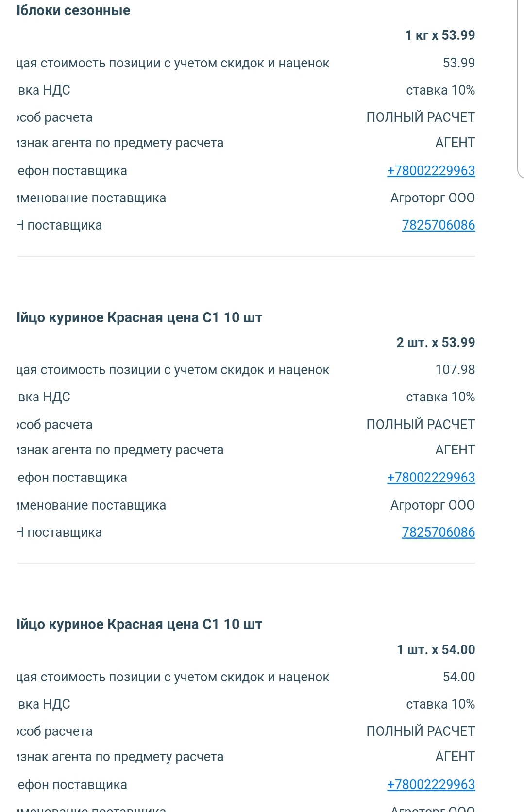Tap phone link for eggs 1 шт. x 54.00
This screenshot has height=812, width=524.
(431, 785)
